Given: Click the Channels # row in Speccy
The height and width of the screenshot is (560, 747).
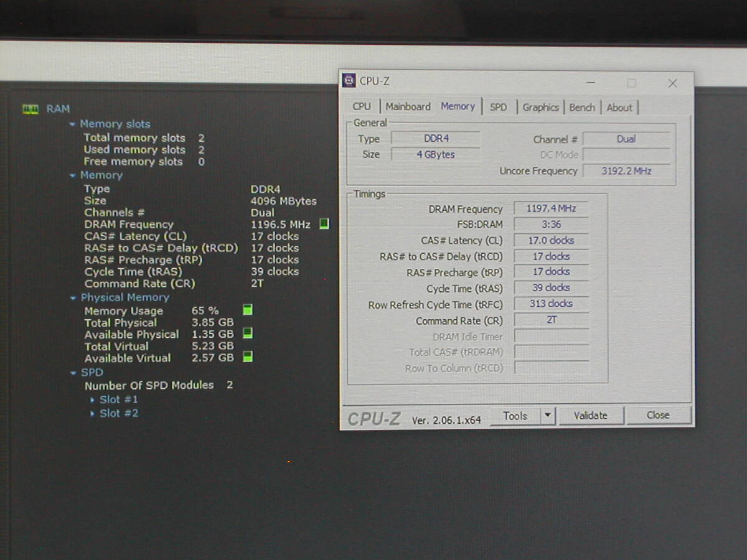Looking at the screenshot, I should click(x=179, y=213).
